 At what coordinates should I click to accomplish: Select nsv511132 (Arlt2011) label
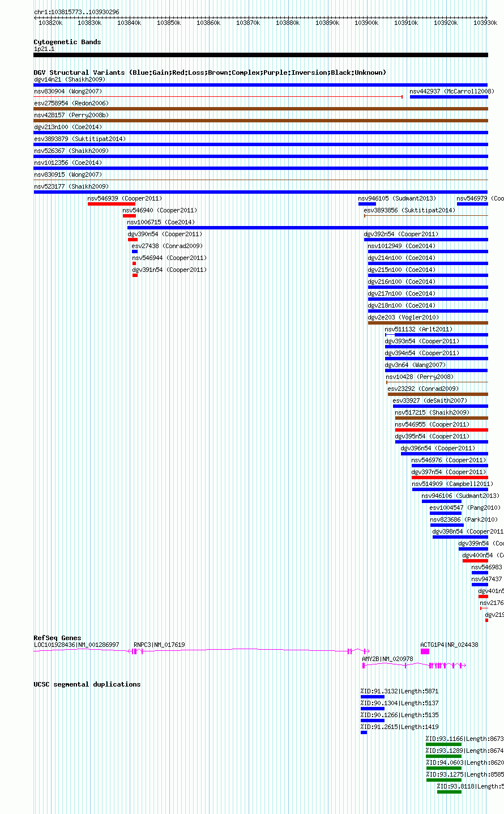419,329
